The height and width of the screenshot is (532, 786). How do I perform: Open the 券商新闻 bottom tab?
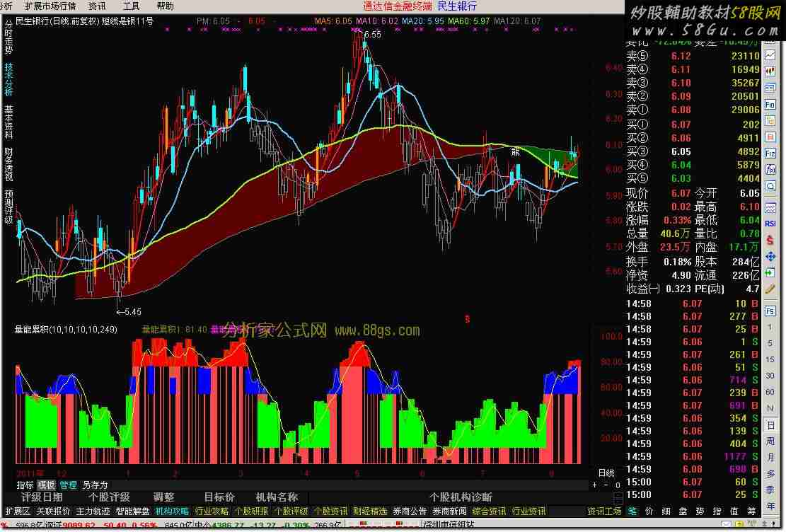[450, 511]
